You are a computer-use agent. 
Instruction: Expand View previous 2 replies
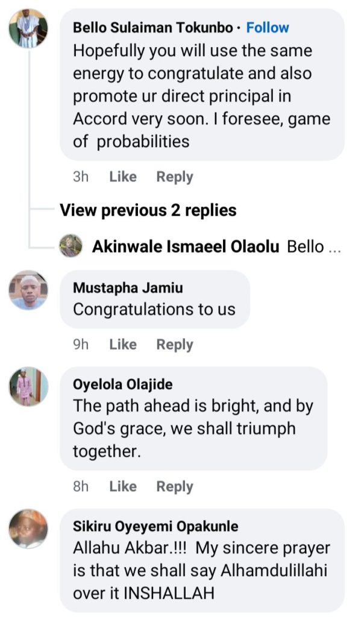click(148, 210)
